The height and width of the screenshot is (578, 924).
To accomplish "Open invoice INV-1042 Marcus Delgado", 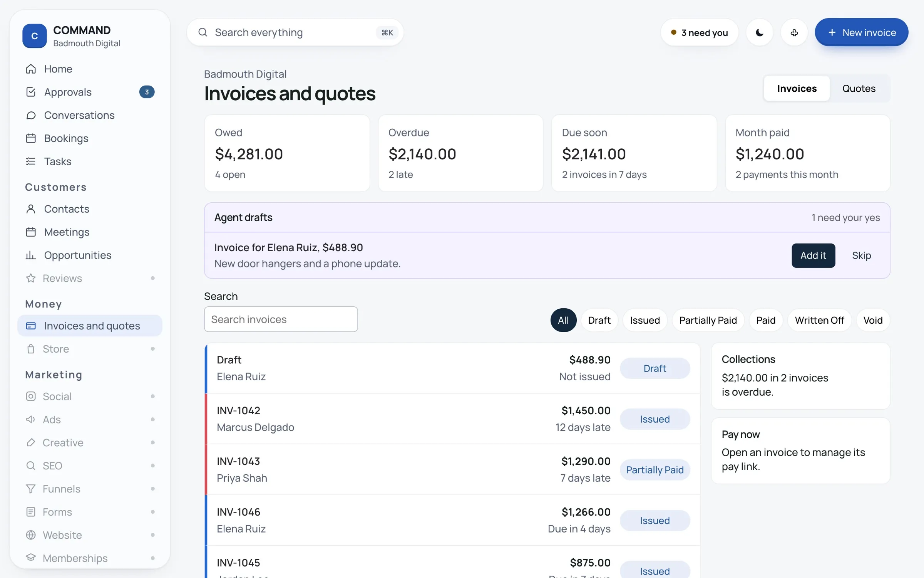I will pos(452,419).
